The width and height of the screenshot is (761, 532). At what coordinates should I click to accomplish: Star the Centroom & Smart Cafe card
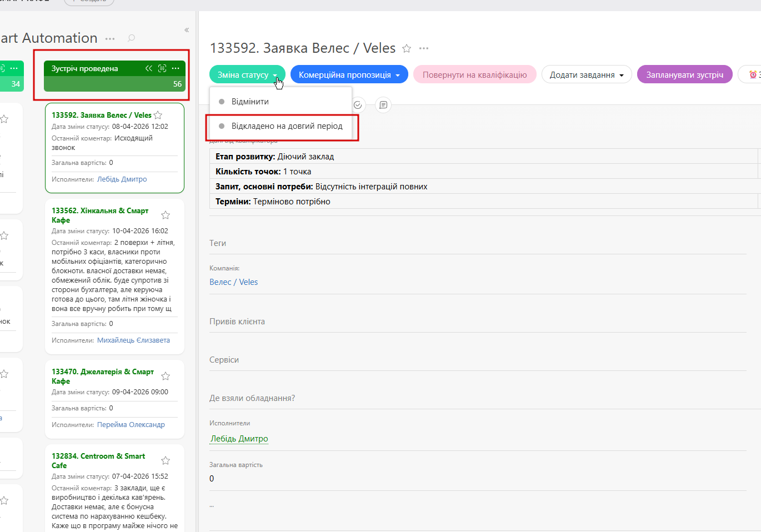(x=166, y=460)
